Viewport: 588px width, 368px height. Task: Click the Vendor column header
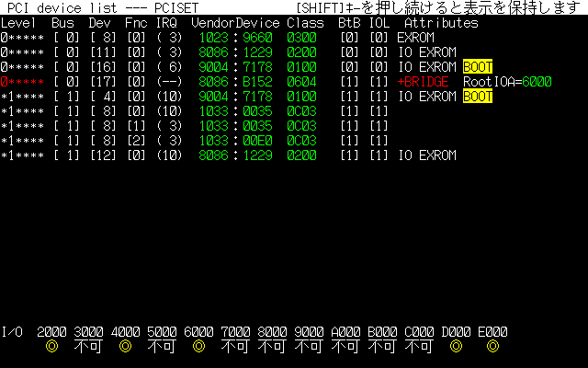coord(213,23)
